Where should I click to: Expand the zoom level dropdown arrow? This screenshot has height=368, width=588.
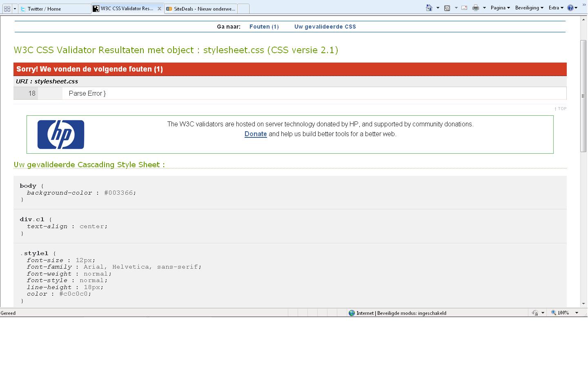[577, 313]
